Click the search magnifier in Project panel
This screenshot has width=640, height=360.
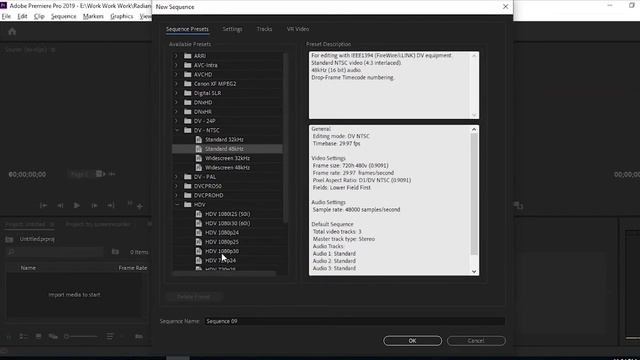click(x=11, y=252)
